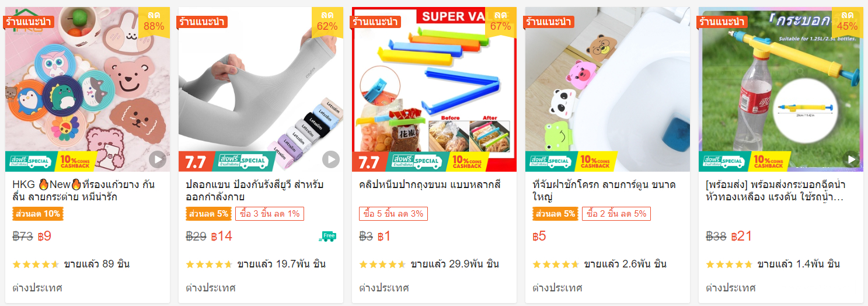Click the 62% discount badge on arm sleeve
The image size is (868, 306).
coord(327,22)
